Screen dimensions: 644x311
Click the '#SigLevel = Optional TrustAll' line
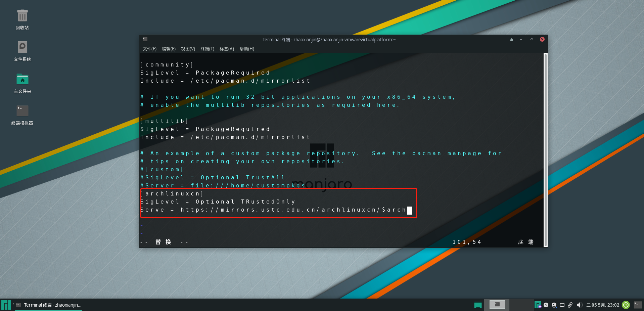213,177
